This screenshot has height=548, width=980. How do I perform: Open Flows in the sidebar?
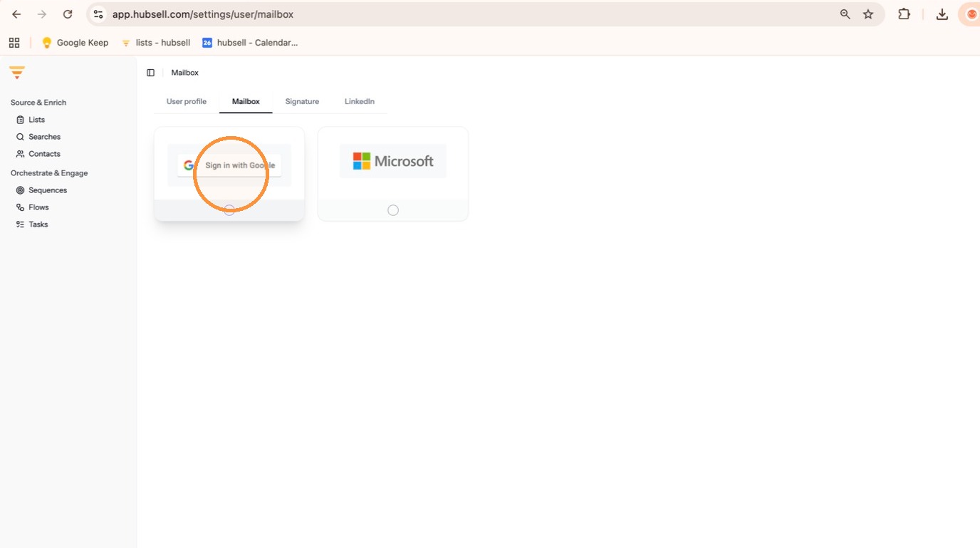33,207
